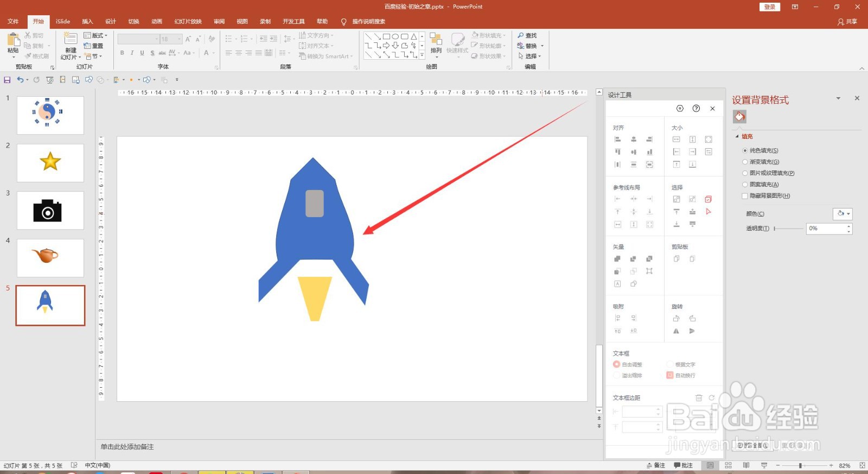Click the red pointer icon under 选择
Viewport: 868px width, 474px height.
click(x=708, y=212)
